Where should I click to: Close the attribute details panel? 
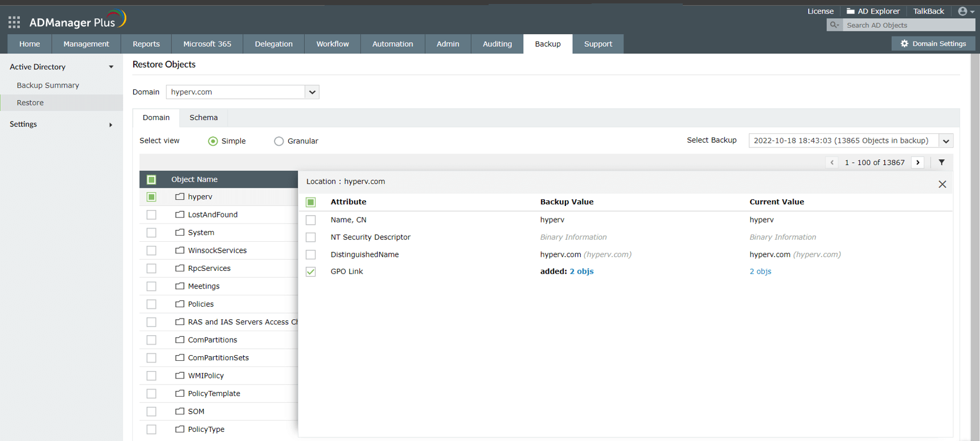[x=942, y=184]
